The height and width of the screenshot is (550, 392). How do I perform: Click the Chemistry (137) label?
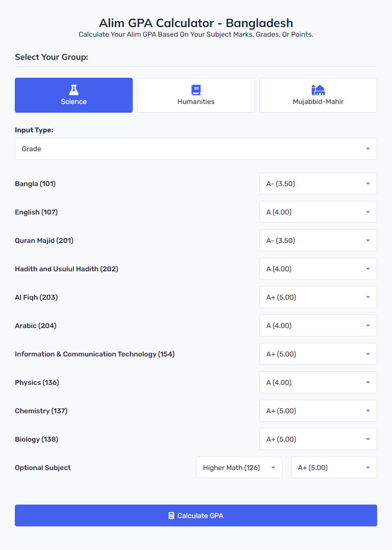click(41, 411)
